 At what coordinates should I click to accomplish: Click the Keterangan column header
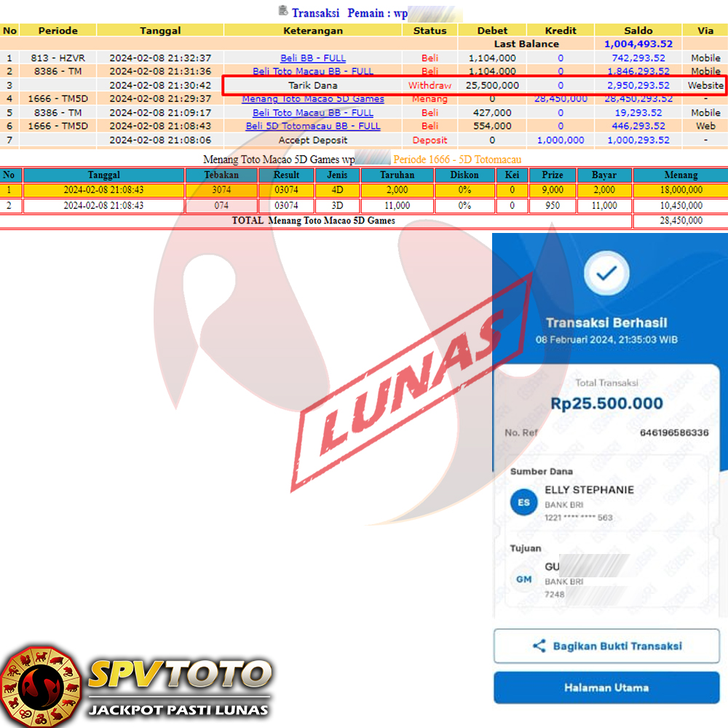(313, 31)
